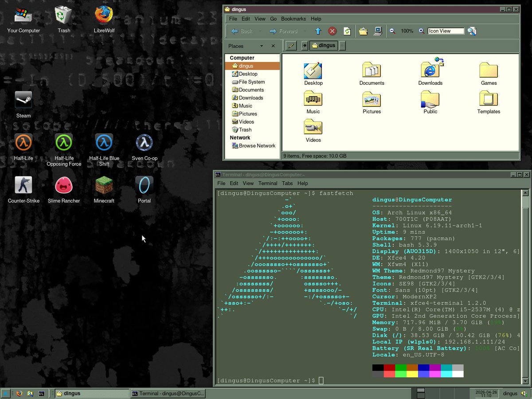532x399 pixels.
Task: Click the Forward navigation button
Action: tap(284, 31)
